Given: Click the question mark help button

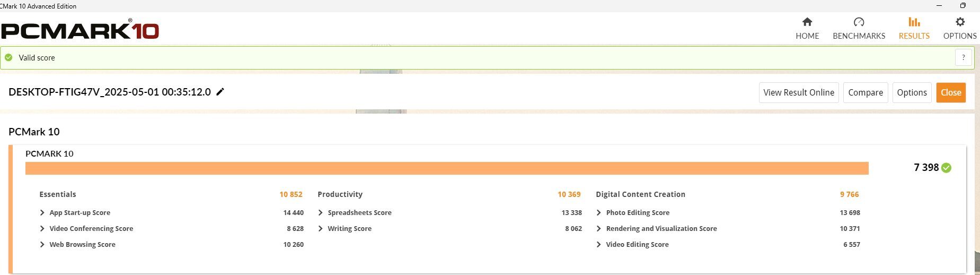Looking at the screenshot, I should [x=964, y=57].
